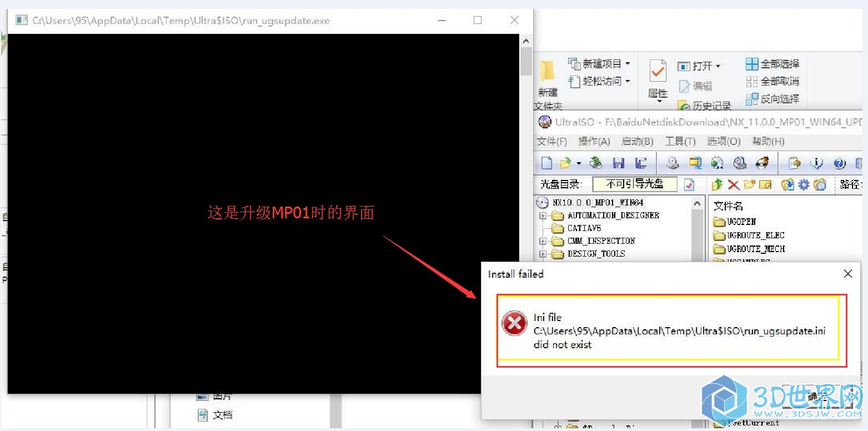The height and width of the screenshot is (431, 868).
Task: Click the Mount to virtual drive icon
Action: click(718, 163)
